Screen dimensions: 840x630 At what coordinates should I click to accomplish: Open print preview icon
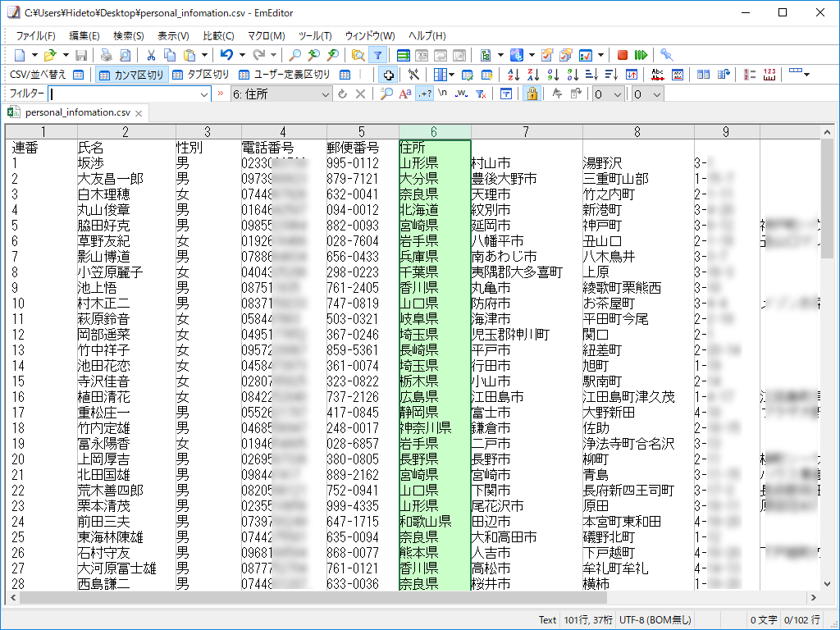click(125, 55)
